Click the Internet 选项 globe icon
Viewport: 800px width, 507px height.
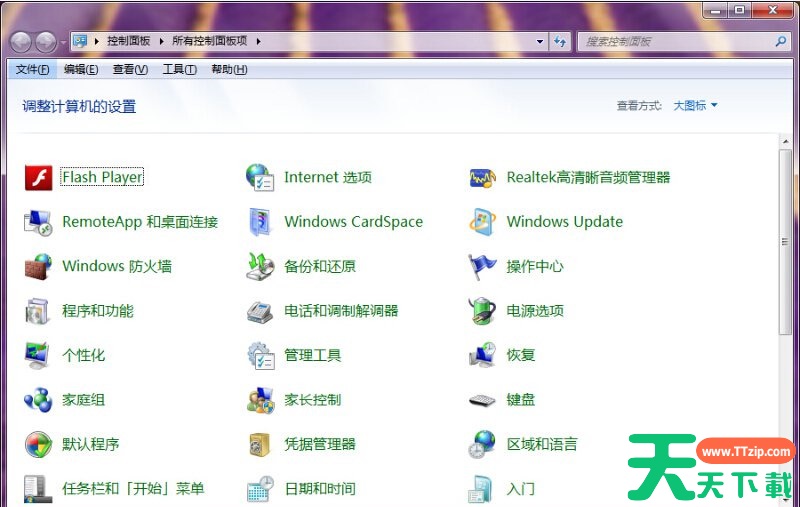click(260, 178)
